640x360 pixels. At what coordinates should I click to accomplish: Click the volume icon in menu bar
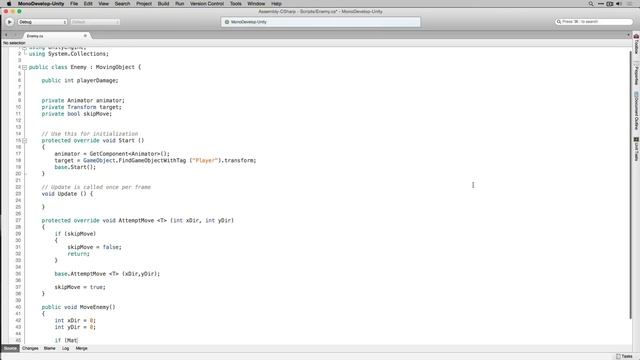(618, 4)
